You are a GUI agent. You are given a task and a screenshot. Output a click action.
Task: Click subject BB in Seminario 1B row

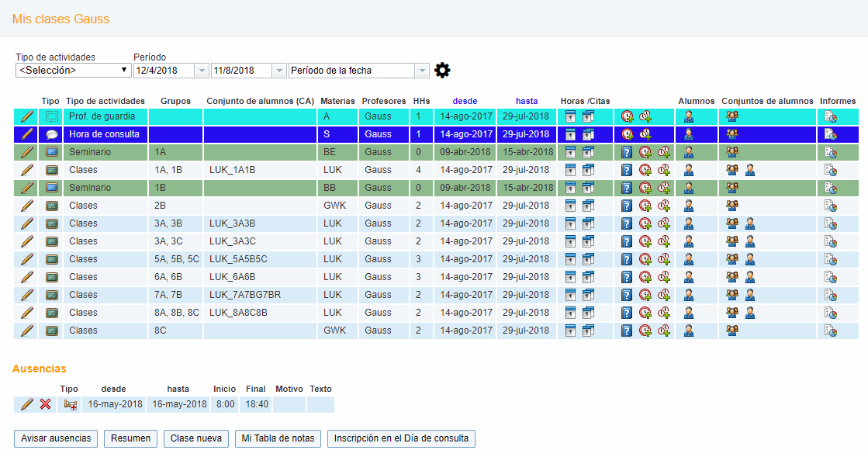[330, 188]
